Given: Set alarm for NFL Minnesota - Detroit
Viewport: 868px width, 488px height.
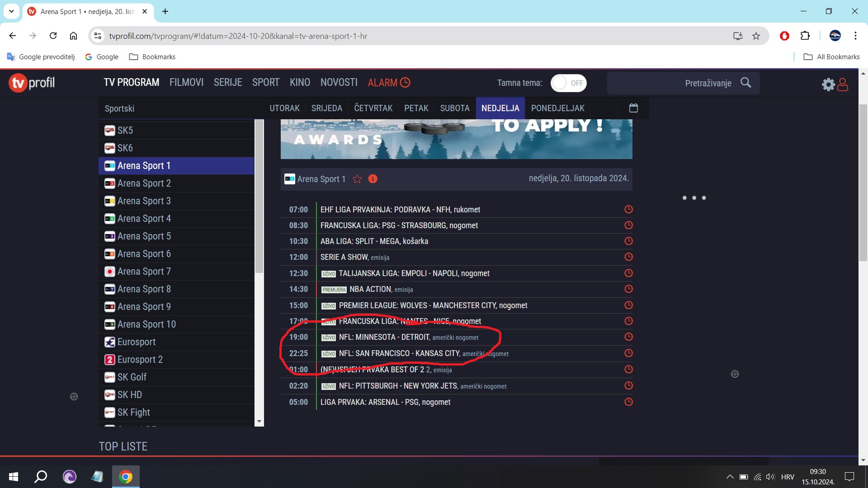Looking at the screenshot, I should (628, 337).
